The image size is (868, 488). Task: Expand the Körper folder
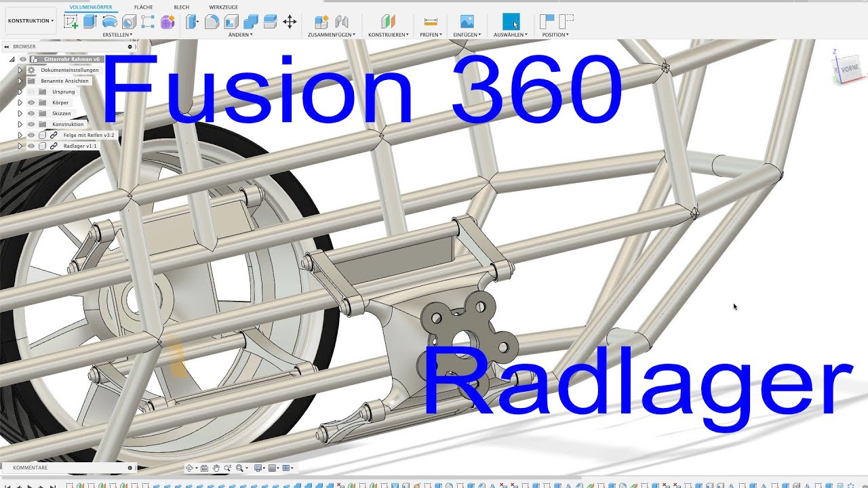point(20,102)
